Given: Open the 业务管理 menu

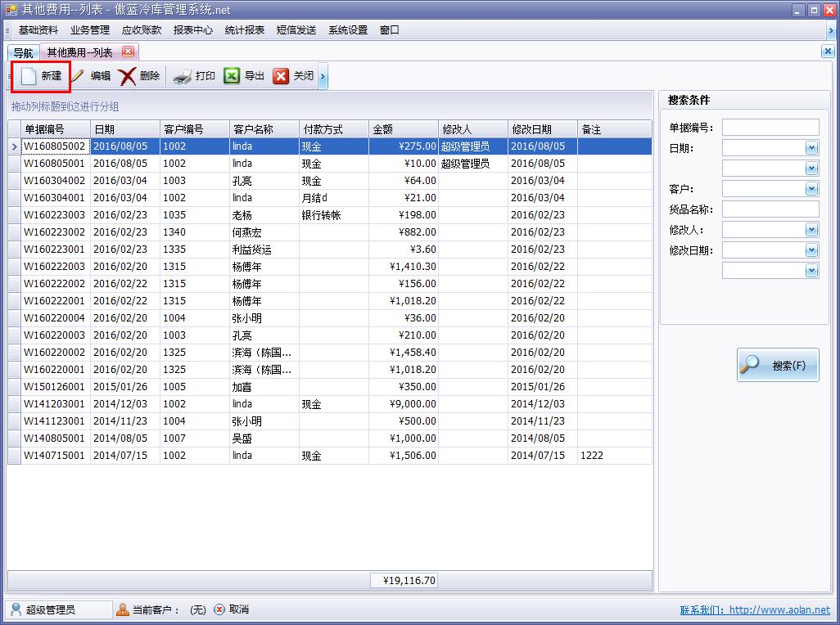Looking at the screenshot, I should tap(90, 30).
